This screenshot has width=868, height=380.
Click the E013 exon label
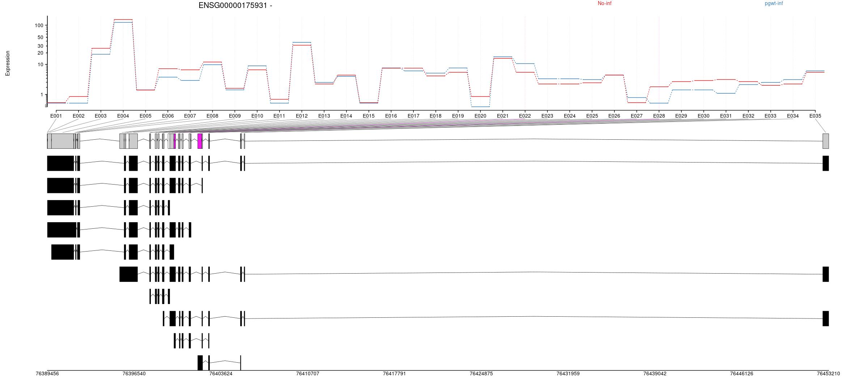point(324,116)
